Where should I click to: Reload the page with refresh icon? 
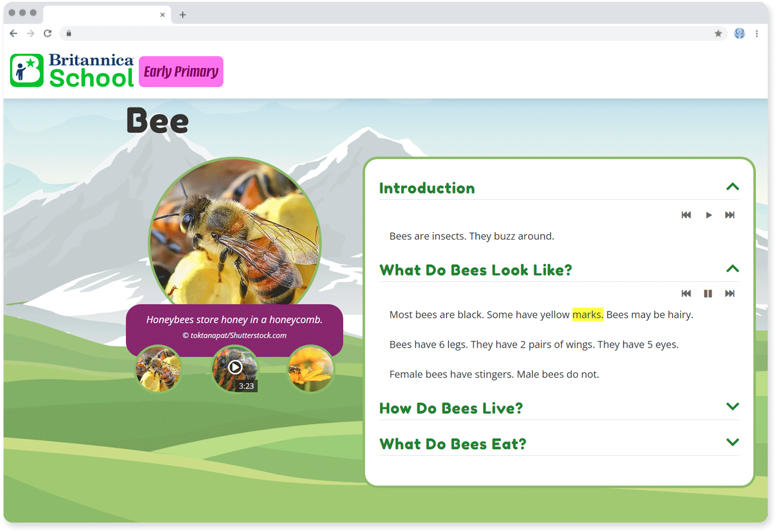[48, 34]
